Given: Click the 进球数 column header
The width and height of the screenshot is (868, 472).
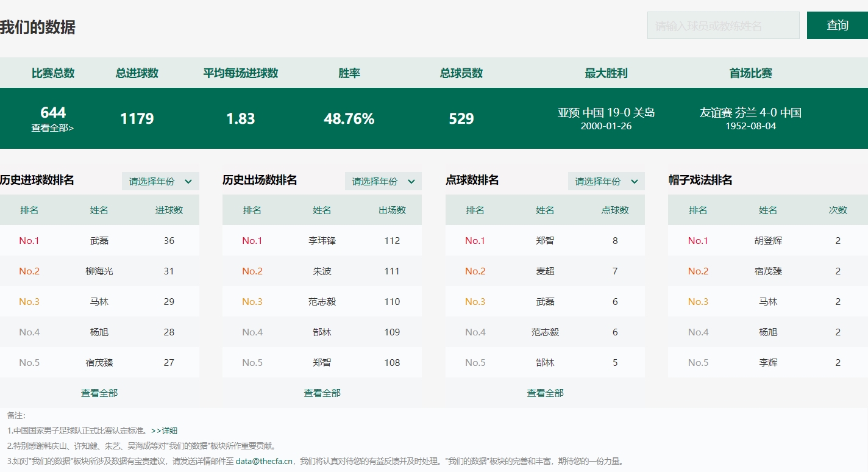Looking at the screenshot, I should (169, 210).
